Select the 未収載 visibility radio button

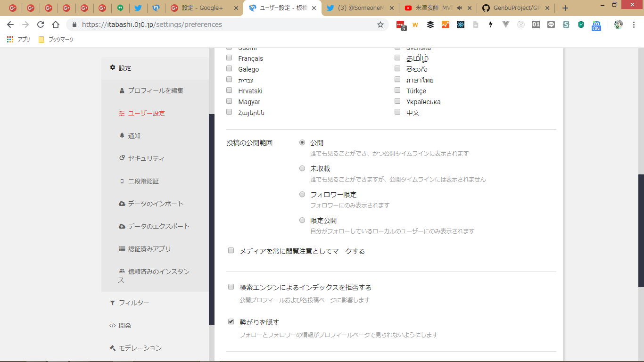coord(302,168)
